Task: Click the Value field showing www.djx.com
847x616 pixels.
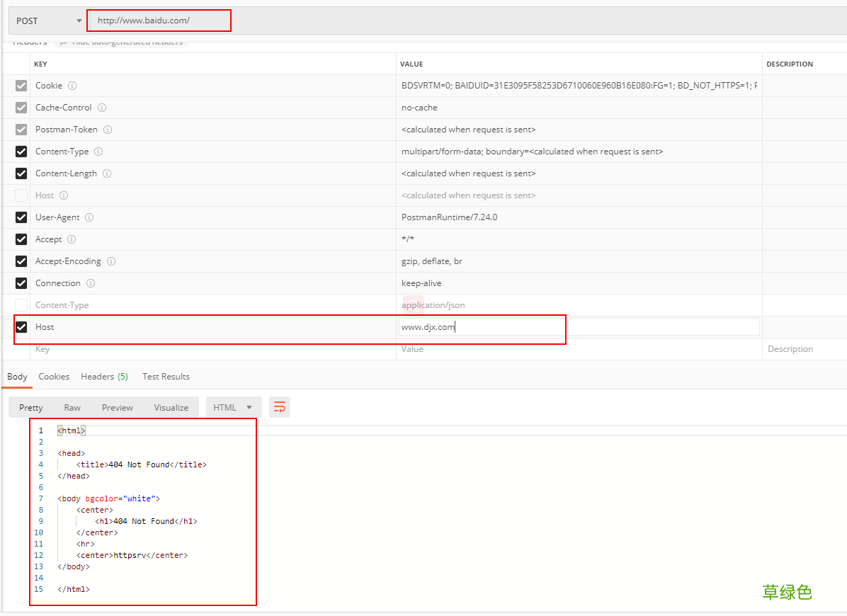Action: tap(482, 327)
